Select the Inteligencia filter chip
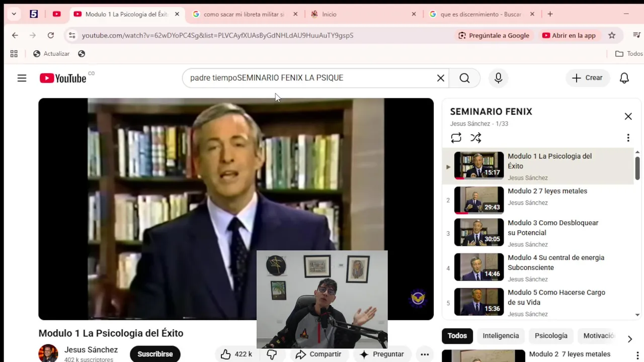Viewport: 644px width, 362px height. click(x=501, y=336)
